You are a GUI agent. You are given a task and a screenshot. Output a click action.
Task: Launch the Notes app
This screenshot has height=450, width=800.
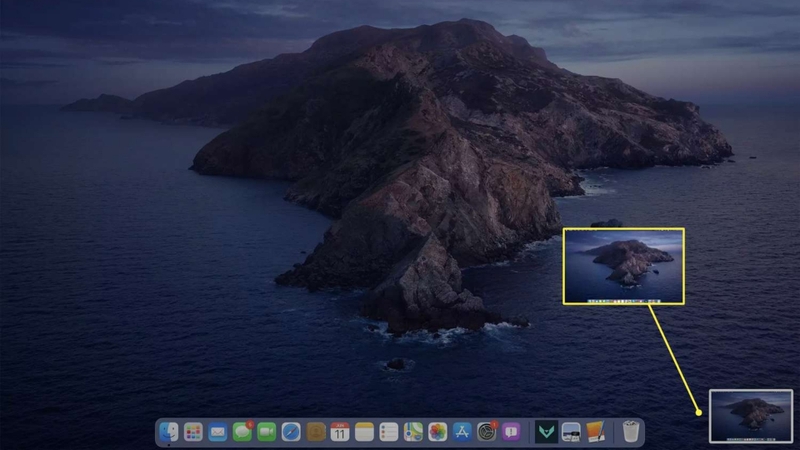(x=364, y=432)
